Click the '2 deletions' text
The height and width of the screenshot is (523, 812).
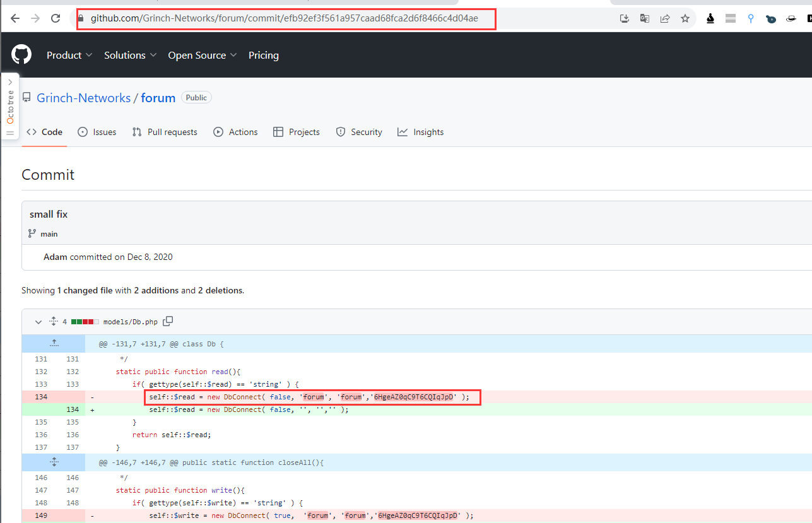(x=221, y=291)
